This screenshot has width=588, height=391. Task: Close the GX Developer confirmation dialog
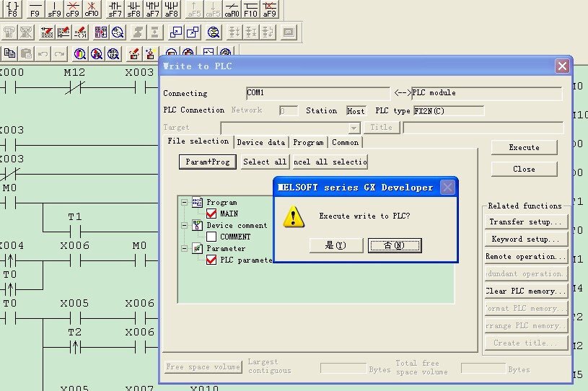tap(447, 187)
